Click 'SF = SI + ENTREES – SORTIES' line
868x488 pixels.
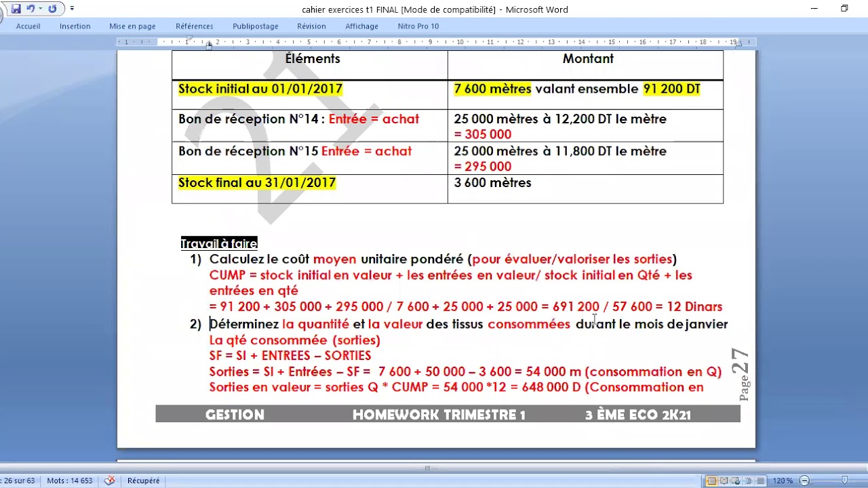coord(290,355)
